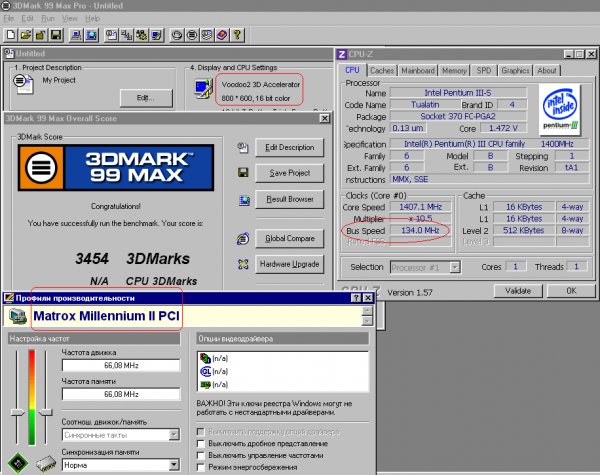Toggle Выключить управление частотами checkbox
The height and width of the screenshot is (475, 600).
click(201, 455)
